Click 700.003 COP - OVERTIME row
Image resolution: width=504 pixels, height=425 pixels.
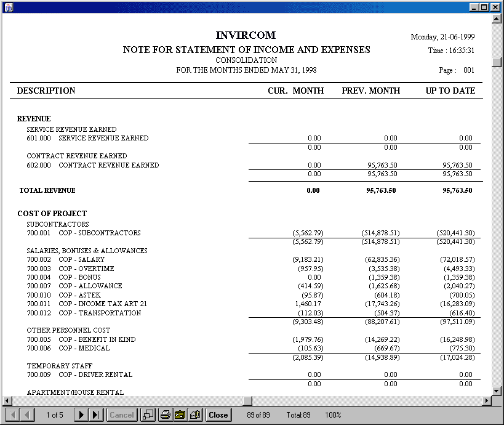[250, 269]
